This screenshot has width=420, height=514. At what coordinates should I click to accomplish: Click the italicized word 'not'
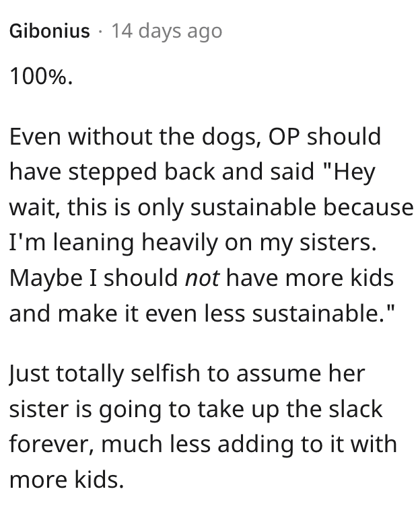(202, 278)
